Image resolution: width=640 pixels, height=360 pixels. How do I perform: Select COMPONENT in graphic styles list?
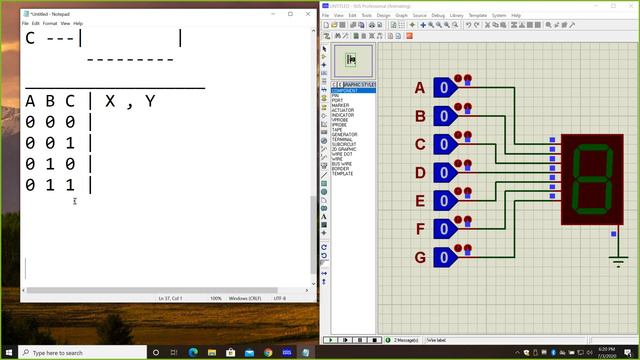pos(353,91)
